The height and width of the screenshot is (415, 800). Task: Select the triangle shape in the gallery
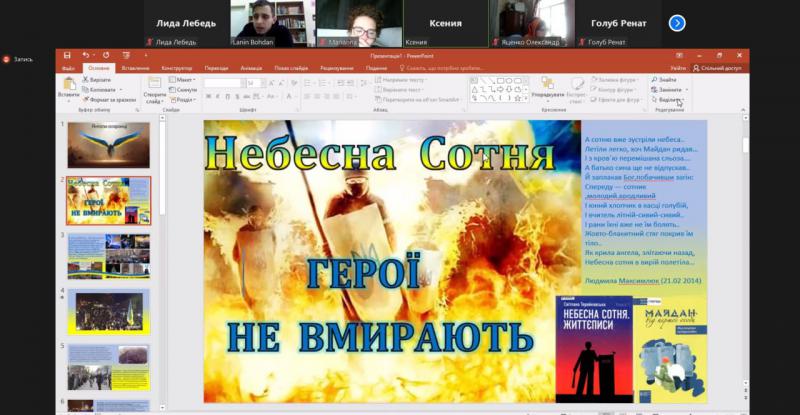pos(474,89)
